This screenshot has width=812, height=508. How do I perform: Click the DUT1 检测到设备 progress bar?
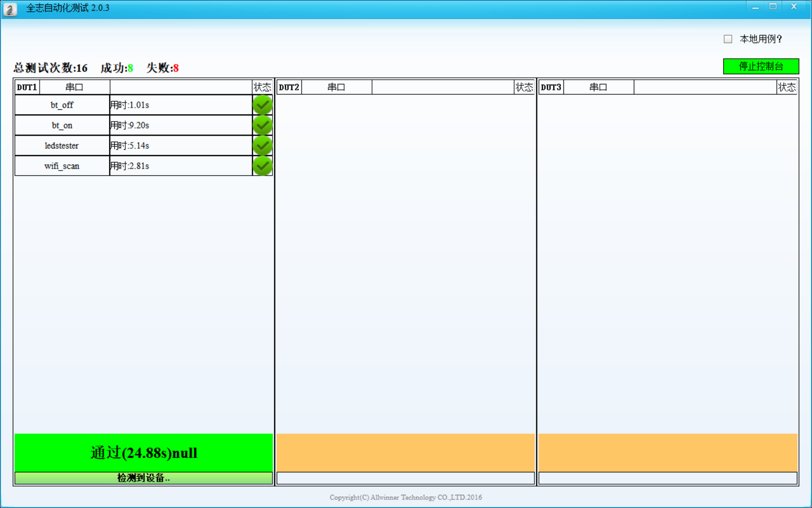[x=144, y=478]
